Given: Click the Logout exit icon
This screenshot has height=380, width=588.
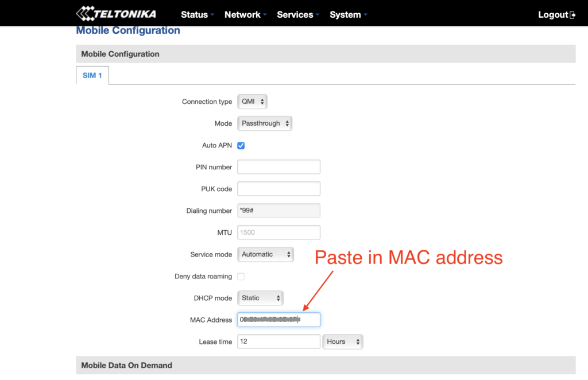Looking at the screenshot, I should pos(572,15).
